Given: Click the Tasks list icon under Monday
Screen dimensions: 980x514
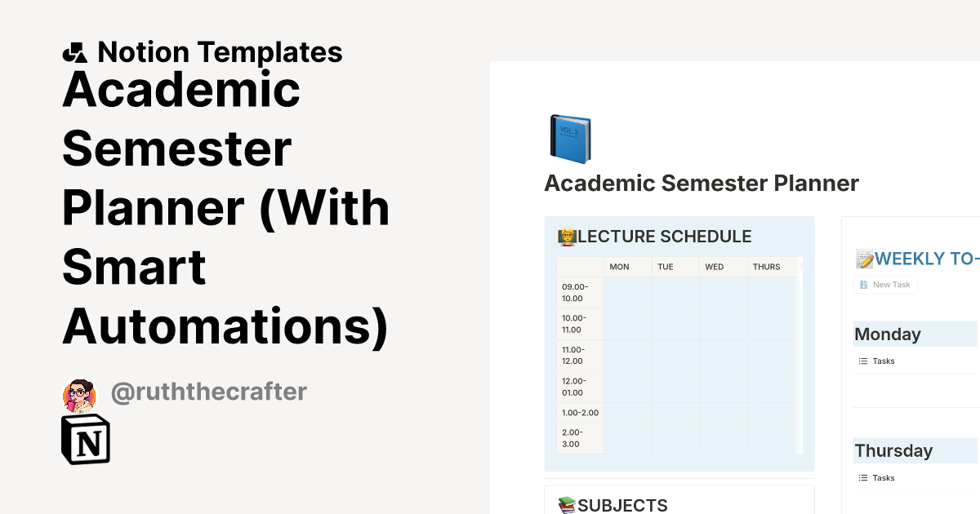Looking at the screenshot, I should point(862,361).
